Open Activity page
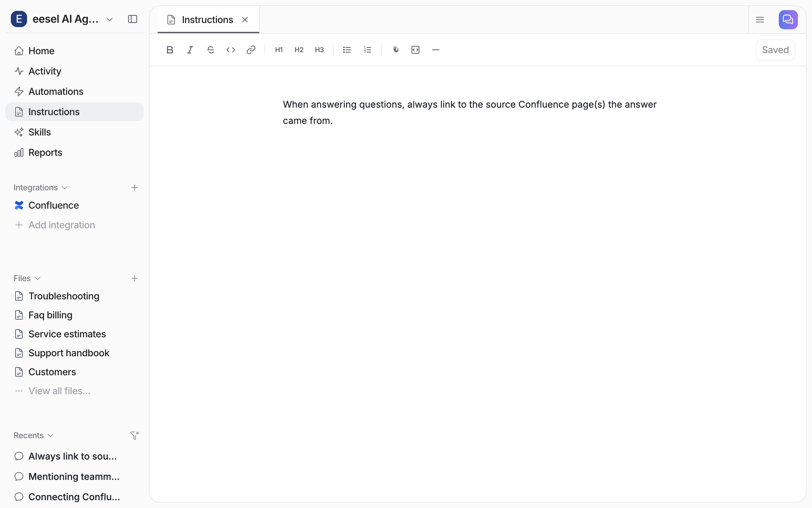The image size is (812, 508). coord(74,71)
